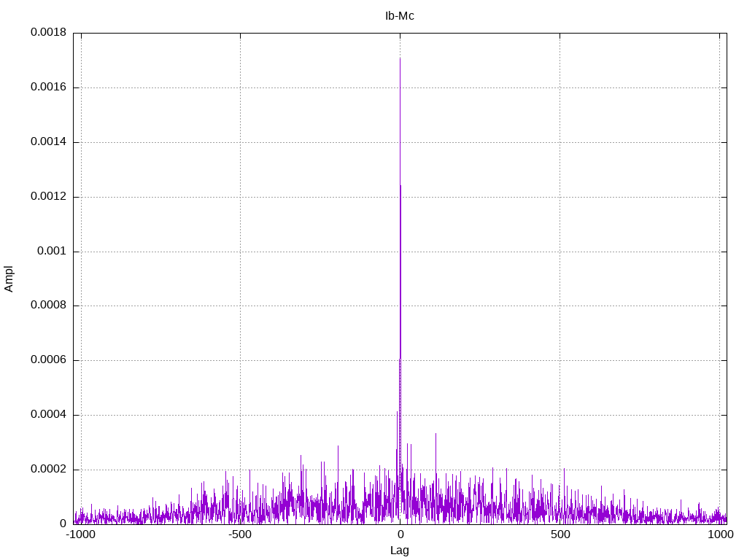Click the y-axis tick label 0.0002

49,469
